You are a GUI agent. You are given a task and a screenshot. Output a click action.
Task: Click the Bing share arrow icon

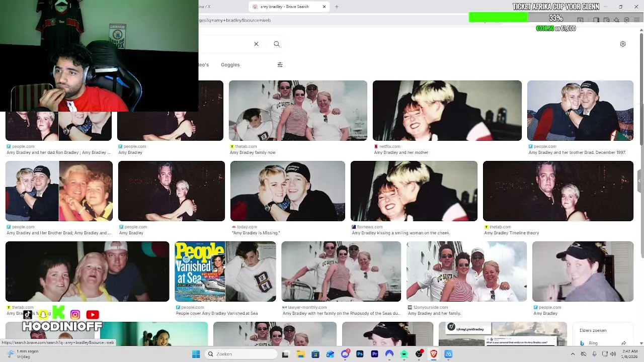pyautogui.click(x=624, y=343)
